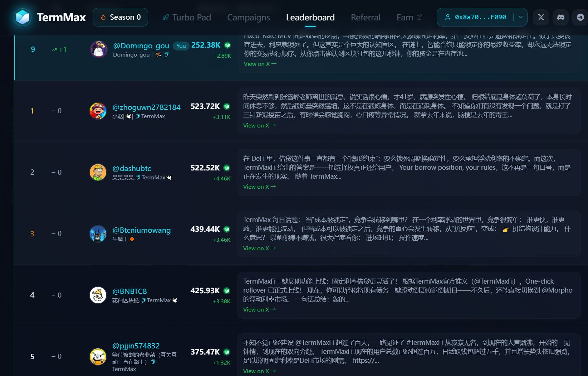The image size is (588, 376).
Task: Click wallet address 0x8a70...F090
Action: click(x=480, y=17)
